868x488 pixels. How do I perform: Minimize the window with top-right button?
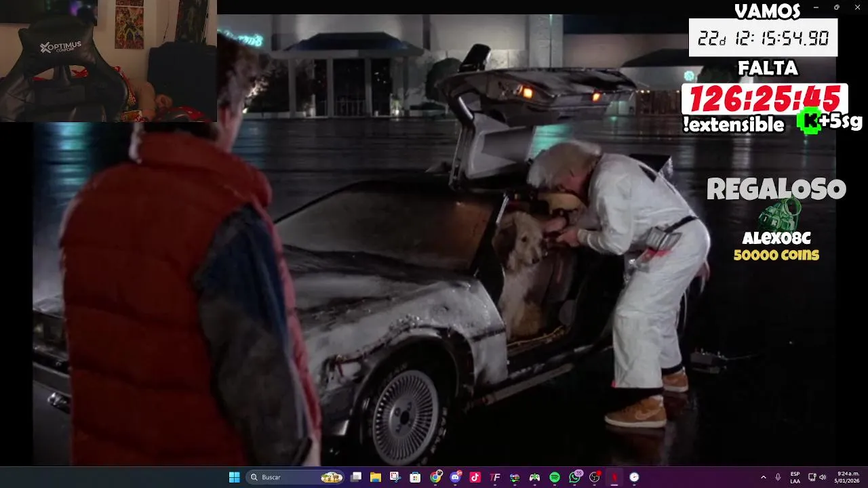tap(816, 7)
